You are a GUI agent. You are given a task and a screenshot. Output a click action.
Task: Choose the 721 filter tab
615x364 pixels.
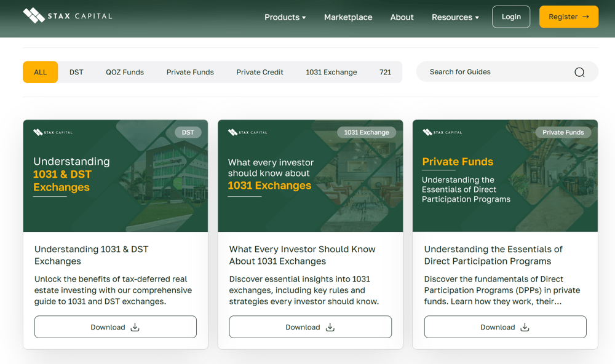[x=385, y=72]
